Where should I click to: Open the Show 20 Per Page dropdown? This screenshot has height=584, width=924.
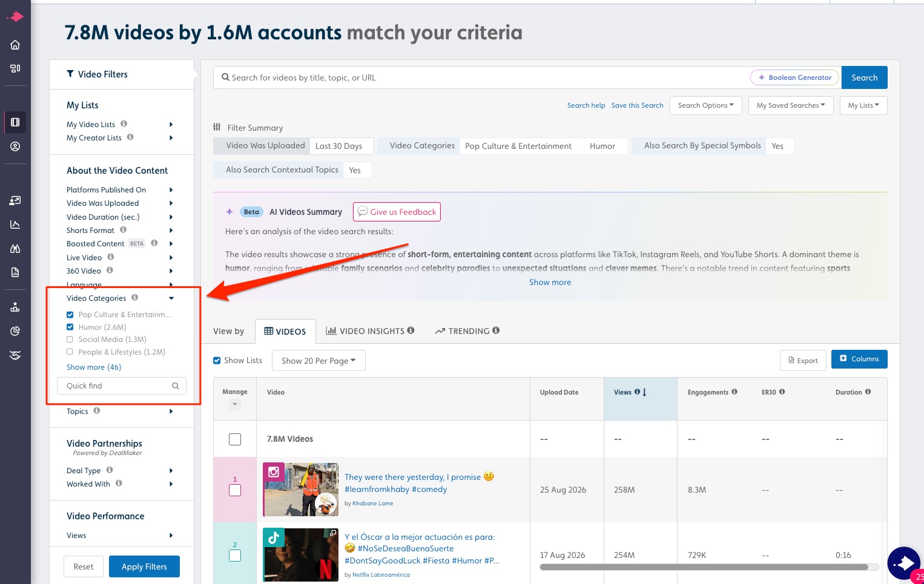[318, 361]
